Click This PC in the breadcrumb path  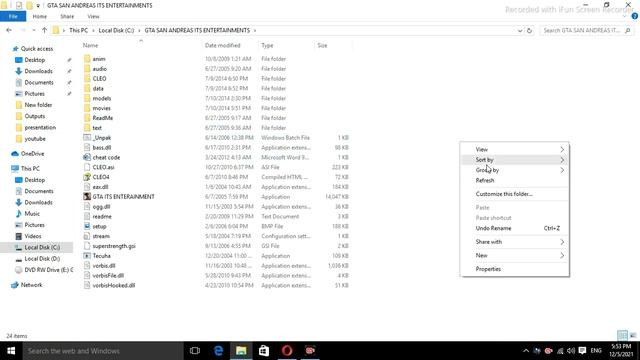tap(78, 30)
